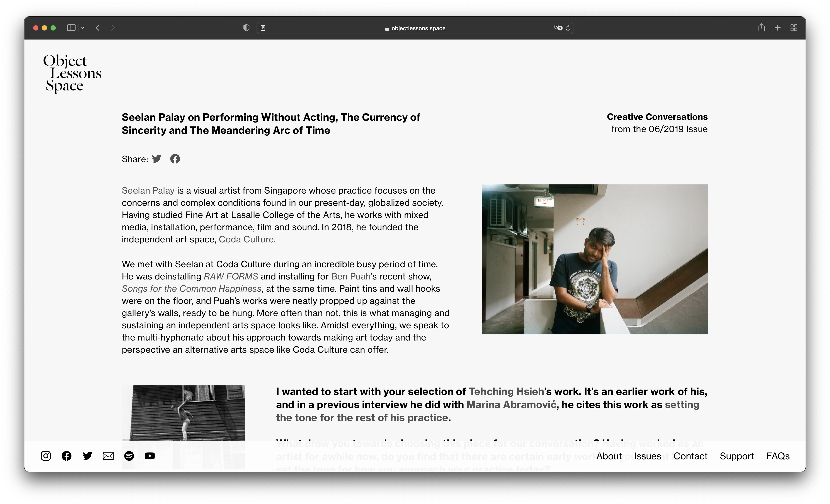Open footer Twitter bird icon
The width and height of the screenshot is (830, 504).
(x=87, y=456)
